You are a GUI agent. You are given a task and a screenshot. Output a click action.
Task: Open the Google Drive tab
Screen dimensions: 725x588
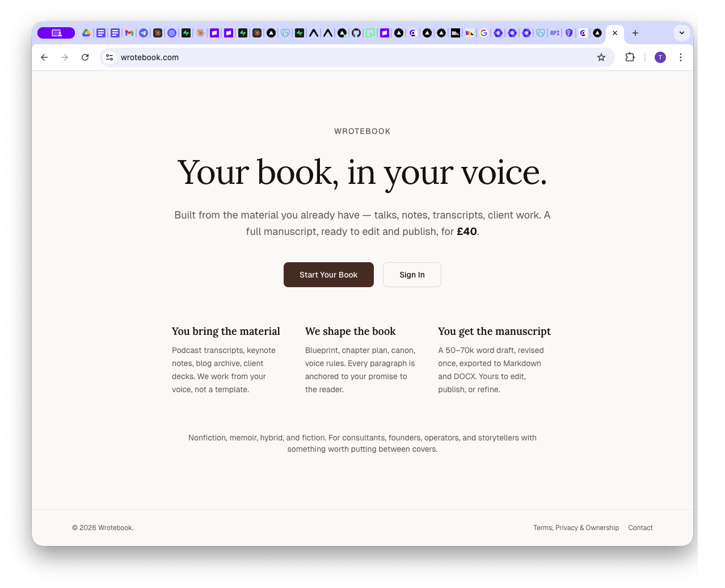click(x=86, y=33)
